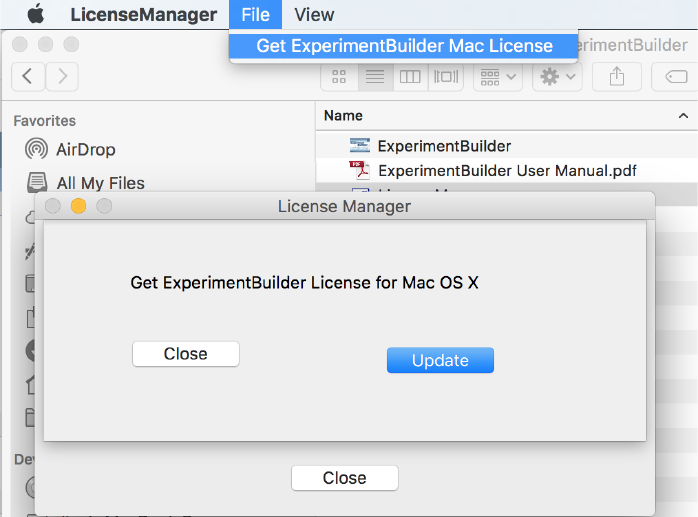Click the ExperimentBuilder app icon
Image resolution: width=698 pixels, height=517 pixels.
pyautogui.click(x=360, y=145)
